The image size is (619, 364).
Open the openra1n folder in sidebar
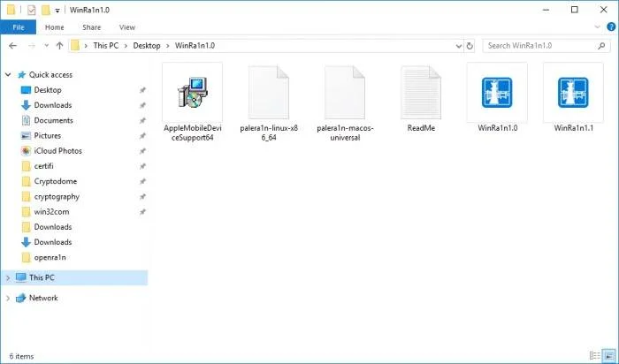tap(50, 257)
